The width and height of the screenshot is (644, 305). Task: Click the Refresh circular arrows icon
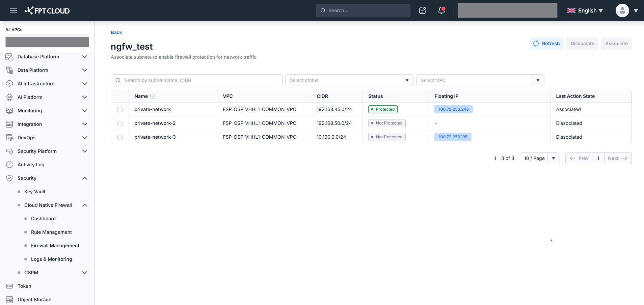click(x=536, y=44)
